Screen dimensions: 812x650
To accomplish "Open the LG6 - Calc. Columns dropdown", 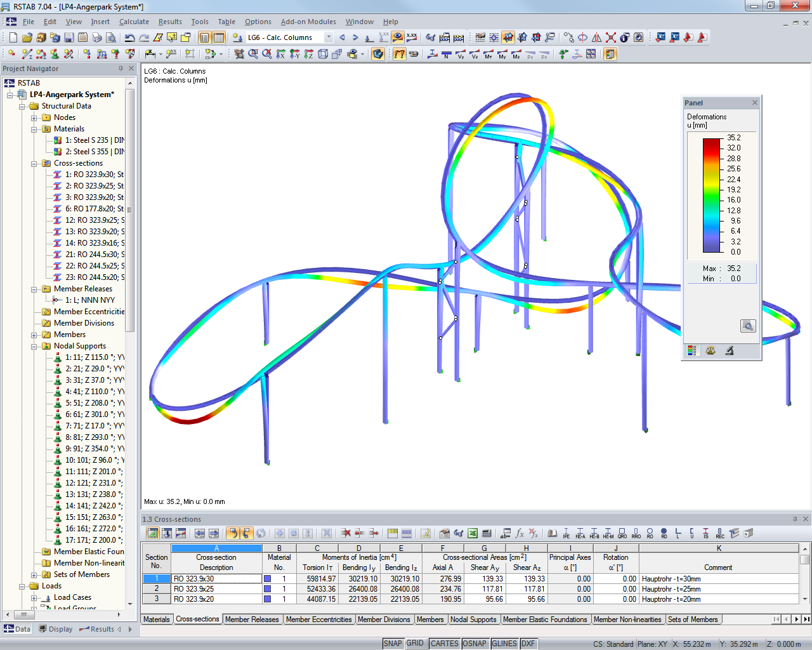I will pyautogui.click(x=328, y=37).
